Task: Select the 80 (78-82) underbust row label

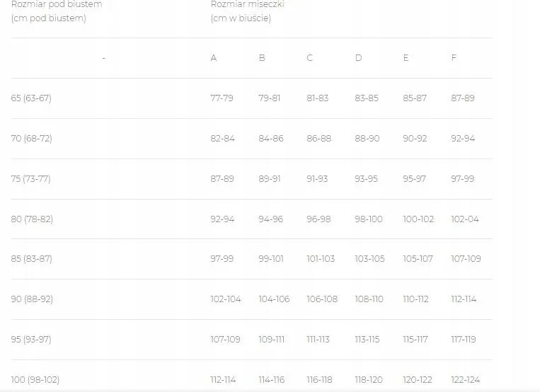Action: [x=32, y=219]
